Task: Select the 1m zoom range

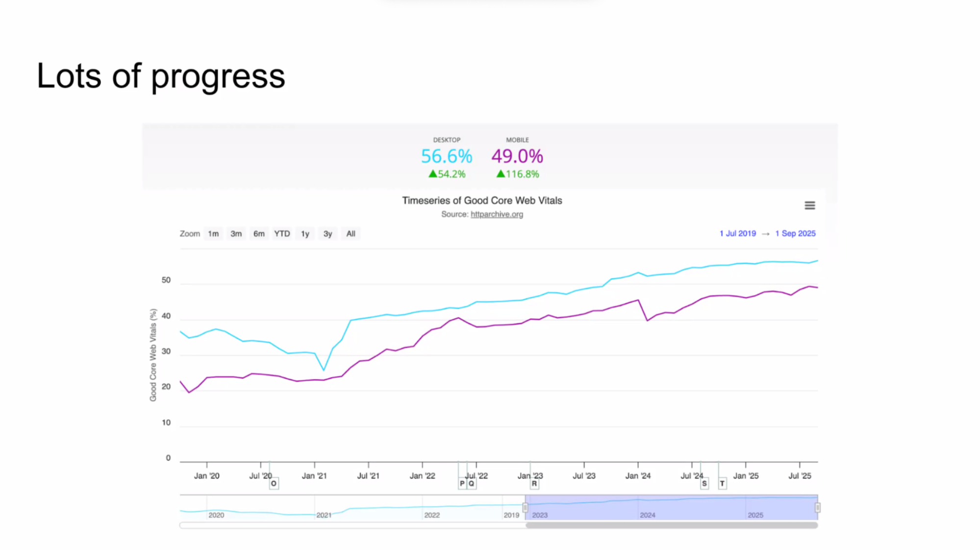Action: (x=213, y=234)
